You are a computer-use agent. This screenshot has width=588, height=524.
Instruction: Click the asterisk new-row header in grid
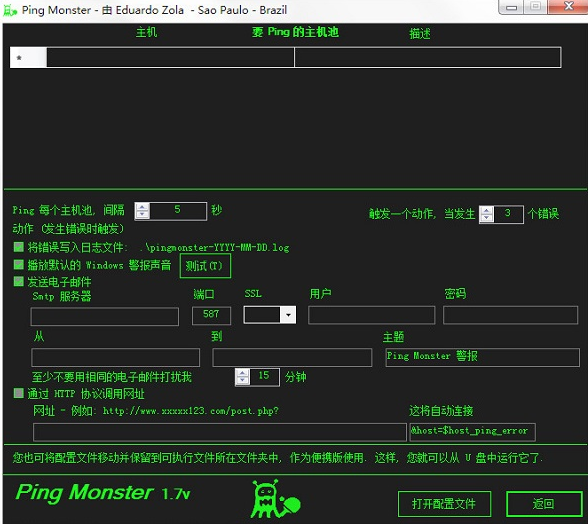tap(28, 57)
